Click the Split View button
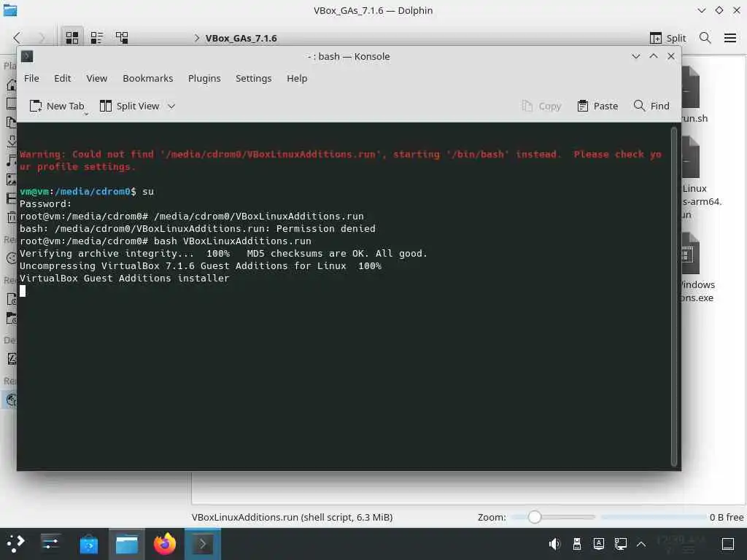 coord(130,106)
